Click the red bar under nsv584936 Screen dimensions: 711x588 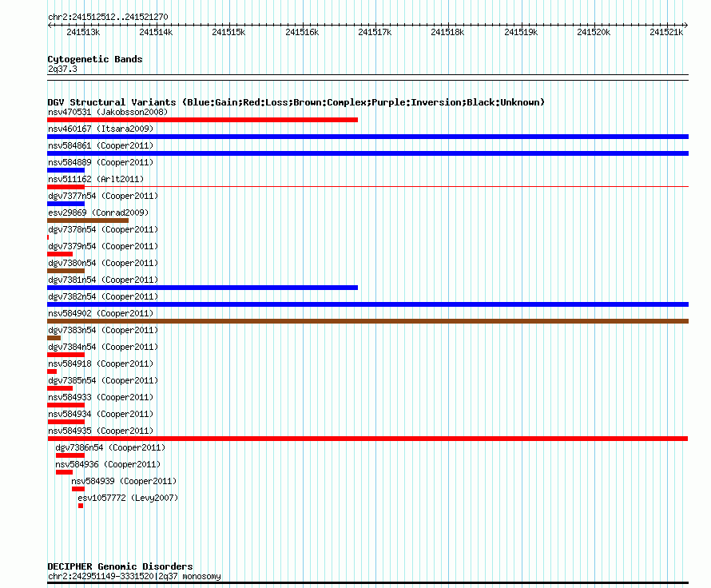[x=65, y=472]
